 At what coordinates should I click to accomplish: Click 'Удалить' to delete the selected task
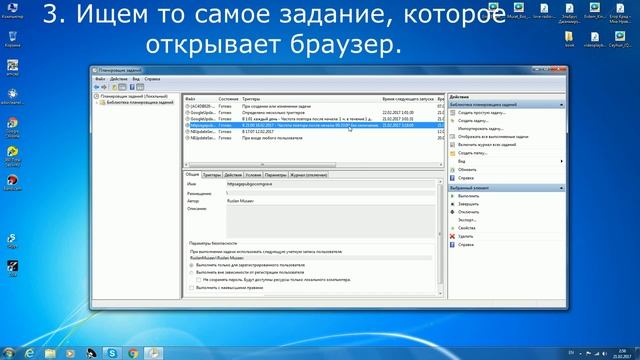coord(465,236)
